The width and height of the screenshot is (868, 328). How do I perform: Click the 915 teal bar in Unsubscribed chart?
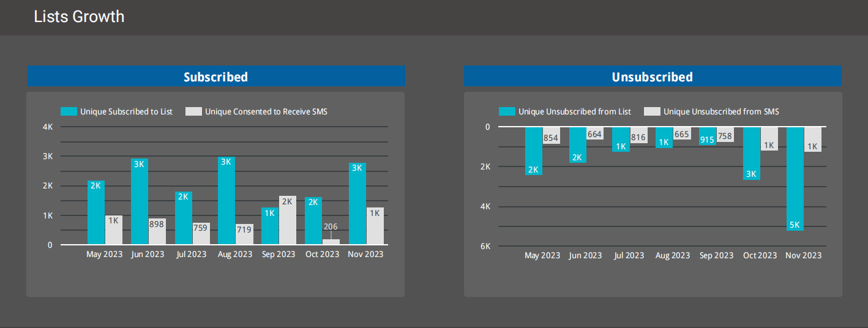[x=707, y=136]
